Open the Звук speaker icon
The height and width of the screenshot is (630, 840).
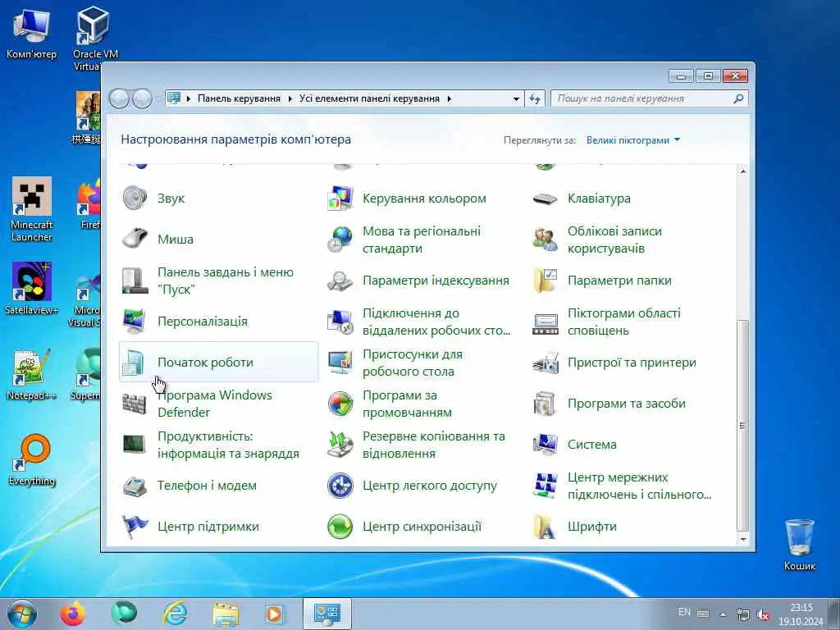pos(135,199)
